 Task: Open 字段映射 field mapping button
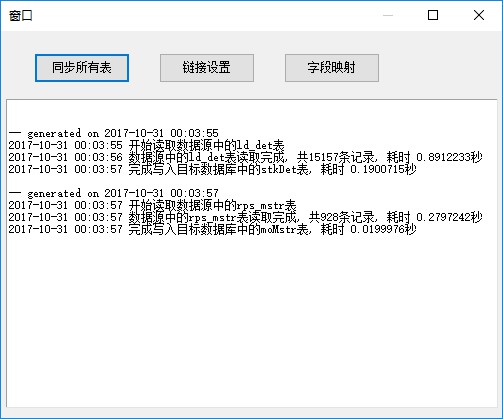[x=332, y=68]
